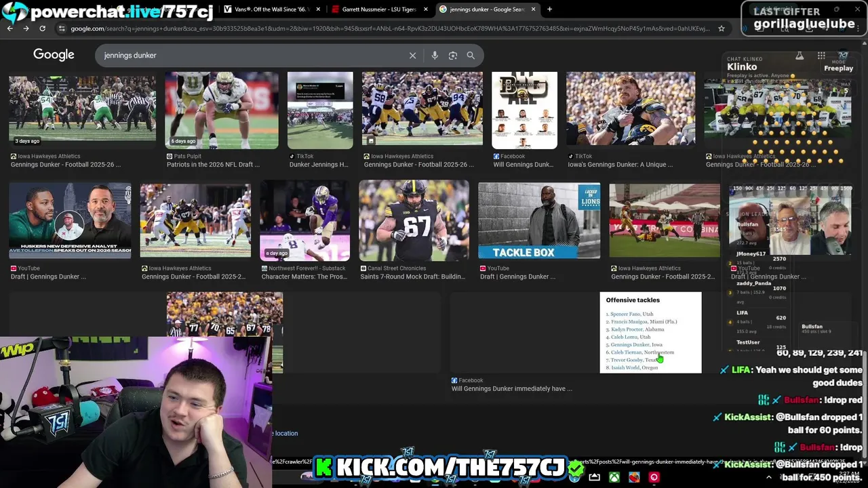
Task: Click the browser address bar URL
Action: tap(390, 28)
